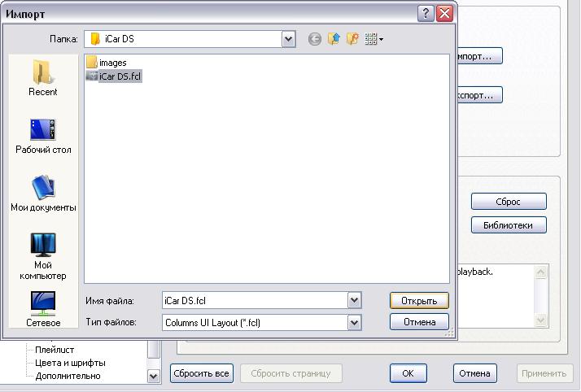Click Отмена in the Импорт dialog
The image size is (581, 392).
coord(419,322)
